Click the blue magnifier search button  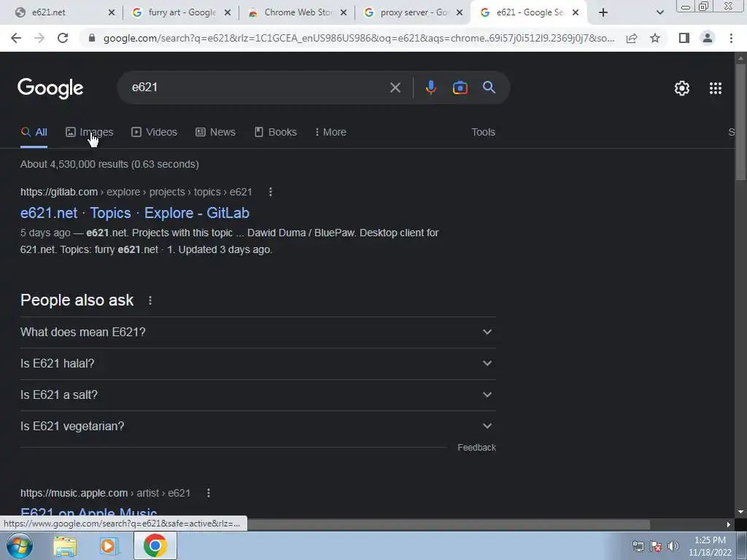[x=489, y=87]
